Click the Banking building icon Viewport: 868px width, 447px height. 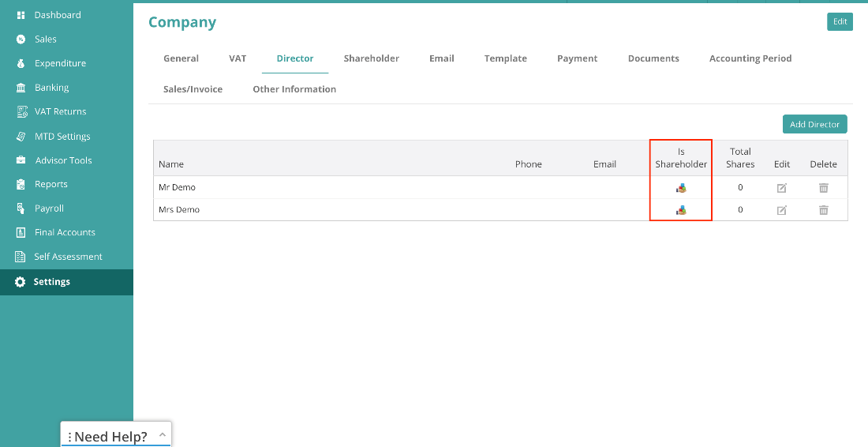point(21,88)
